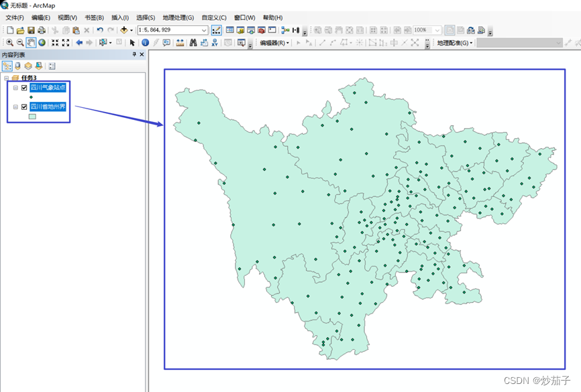Open the Add Data dropdown arrow
Screen dimensions: 581x392
tap(131, 31)
